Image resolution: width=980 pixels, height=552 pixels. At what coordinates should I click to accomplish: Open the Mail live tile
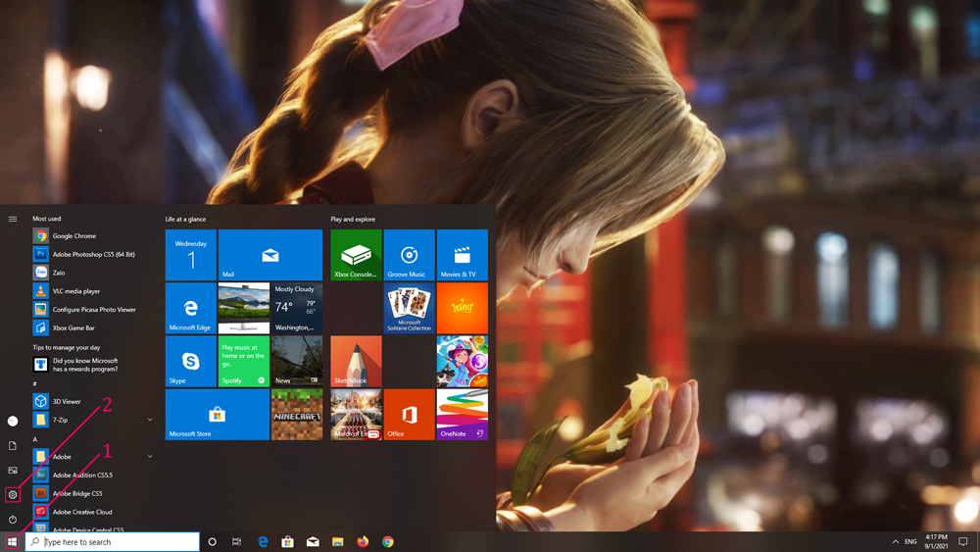click(270, 255)
